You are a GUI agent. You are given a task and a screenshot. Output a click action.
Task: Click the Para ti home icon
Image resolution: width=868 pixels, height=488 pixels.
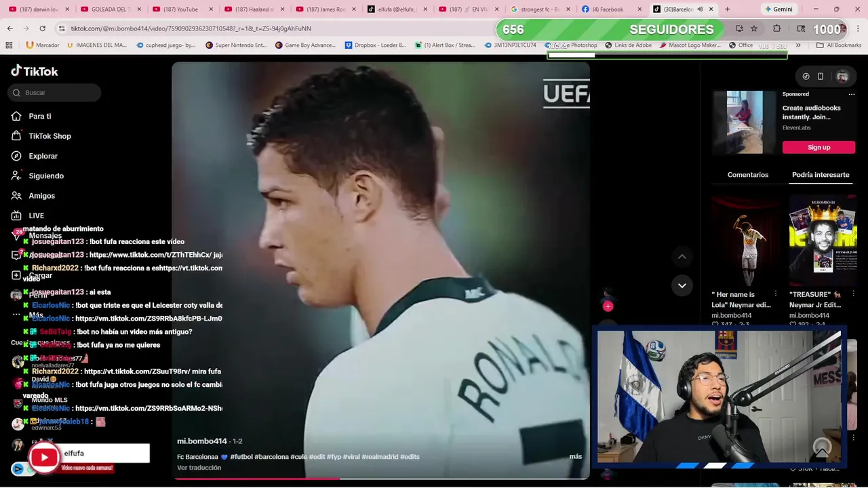pos(16,117)
